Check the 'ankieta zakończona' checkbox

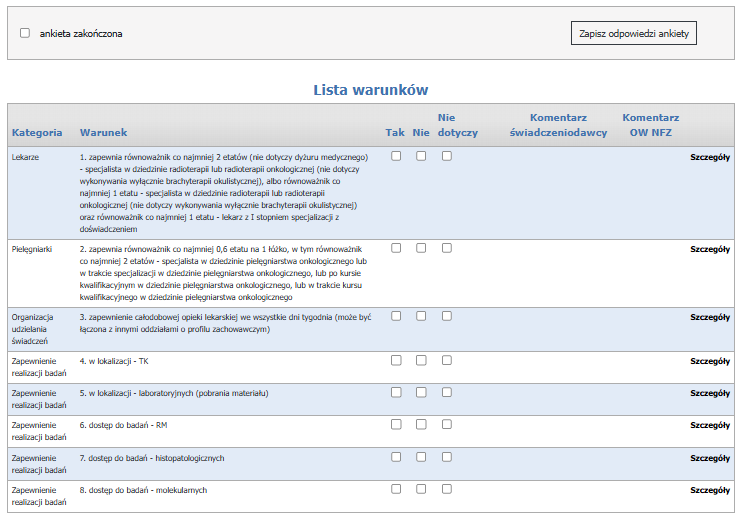(25, 33)
